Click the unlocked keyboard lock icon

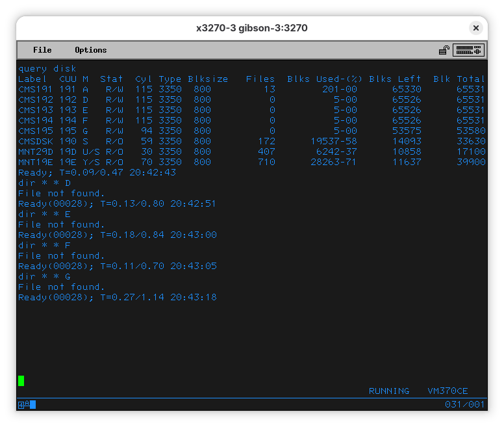[x=444, y=50]
